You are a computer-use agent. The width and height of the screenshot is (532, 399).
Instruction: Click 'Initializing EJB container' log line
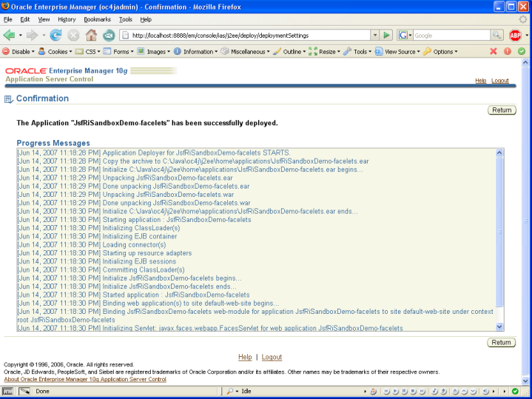coord(140,236)
